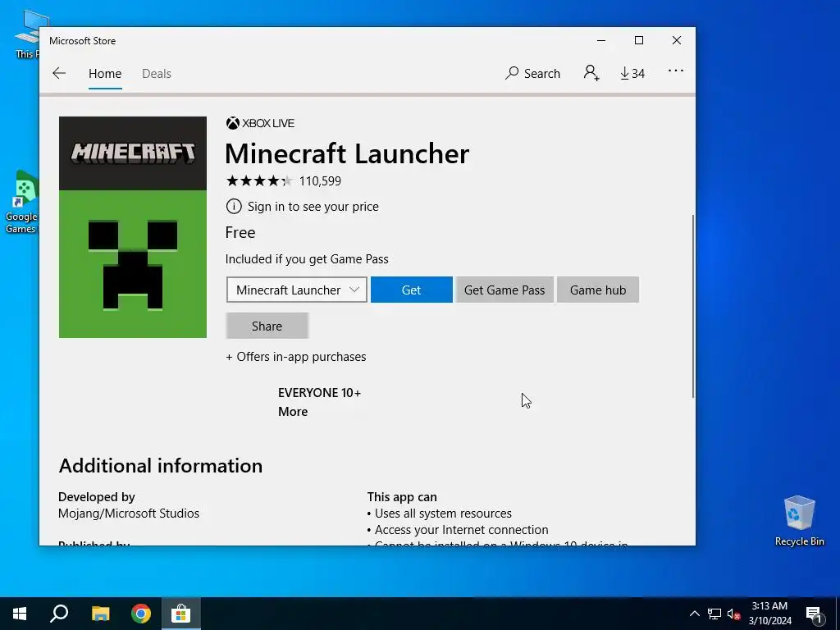Click Offers in-app purchases text
This screenshot has height=630, width=840.
[295, 357]
